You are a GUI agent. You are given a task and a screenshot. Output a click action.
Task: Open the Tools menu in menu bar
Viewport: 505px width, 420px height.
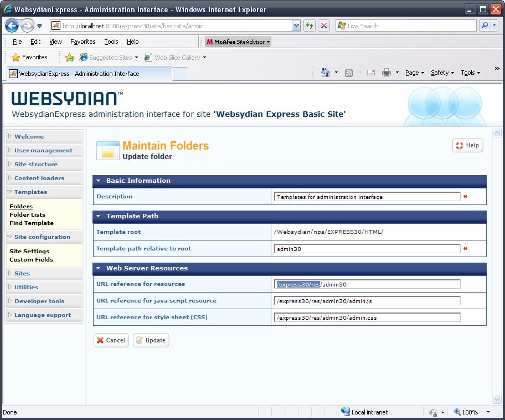(111, 42)
